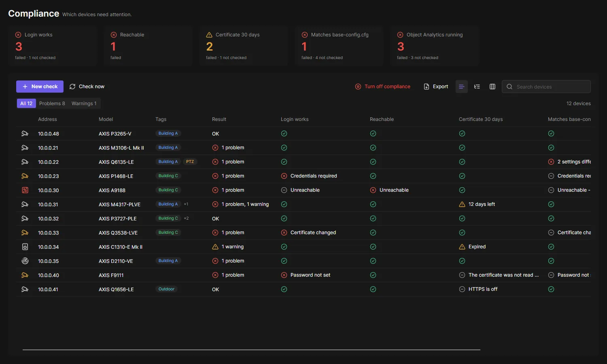607x364 pixels.
Task: Click the warning triangle beside Expired
Action: coord(462,247)
